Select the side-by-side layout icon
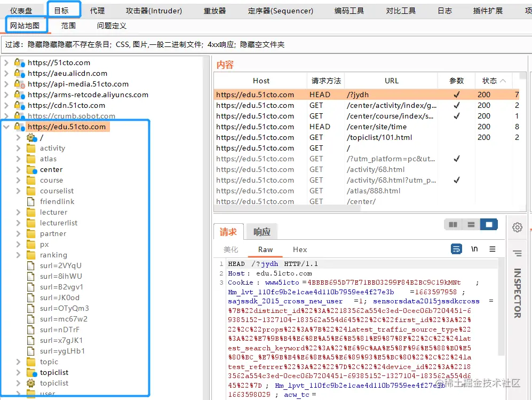The image size is (532, 400). point(453,224)
